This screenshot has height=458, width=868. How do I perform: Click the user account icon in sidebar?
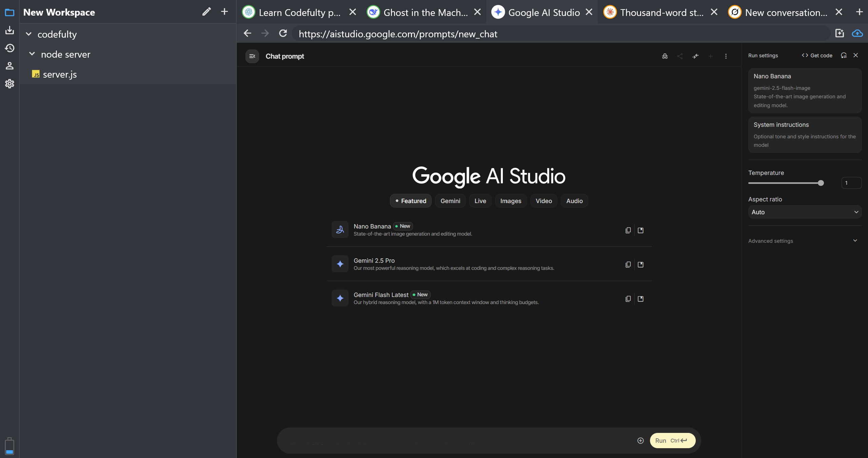point(9,66)
